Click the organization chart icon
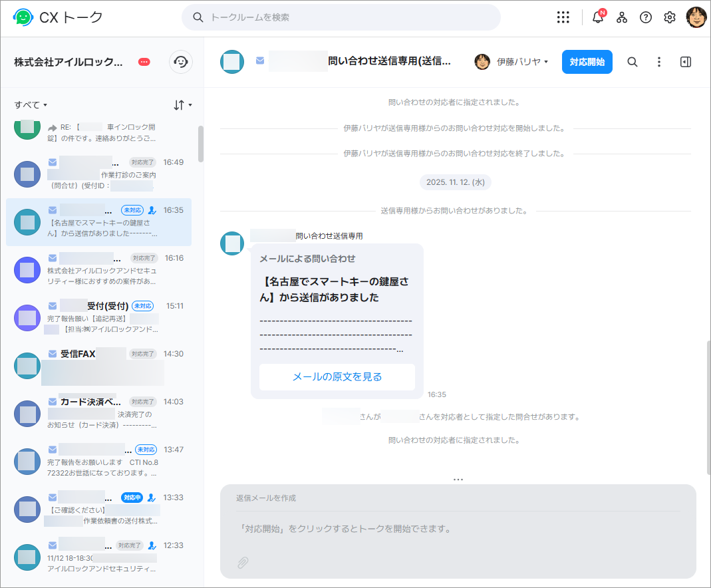Screen dimensions: 711x588 (622, 17)
